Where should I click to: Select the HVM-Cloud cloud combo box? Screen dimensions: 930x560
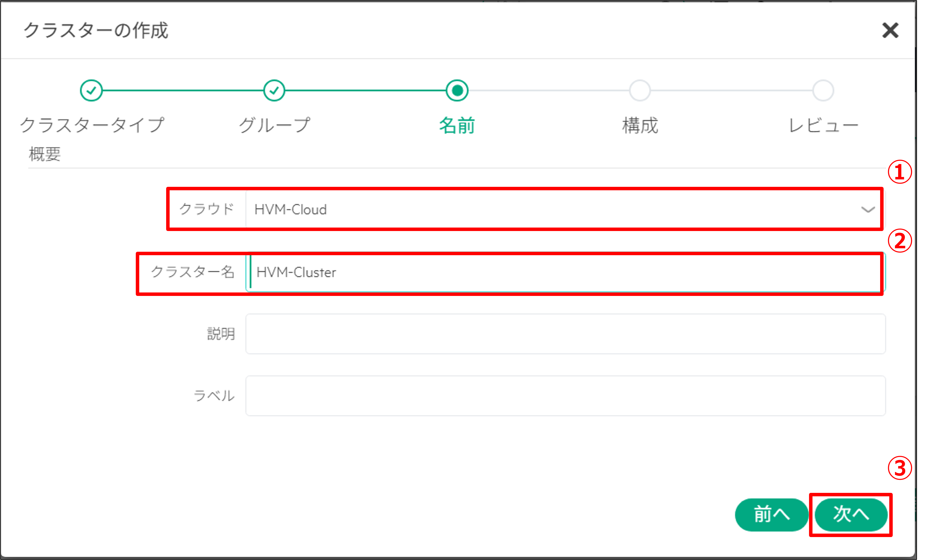[x=547, y=210]
